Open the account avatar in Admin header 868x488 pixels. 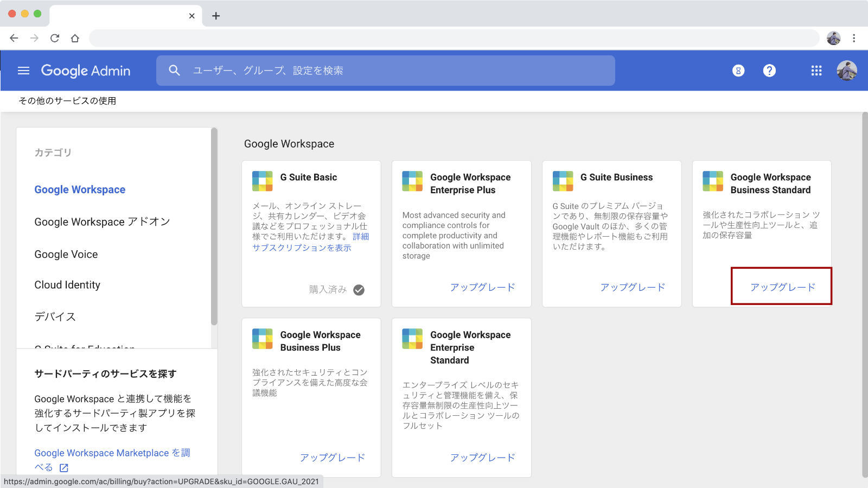coord(847,71)
